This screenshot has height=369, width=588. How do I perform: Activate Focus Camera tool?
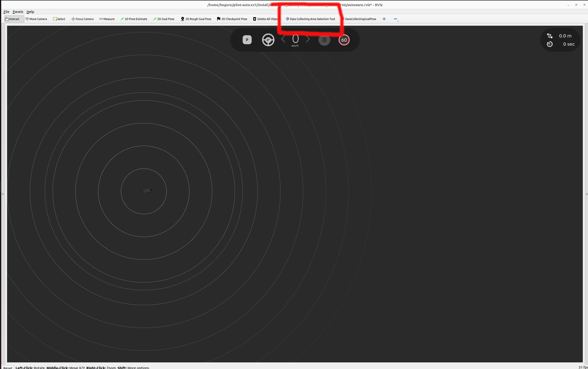coord(82,19)
